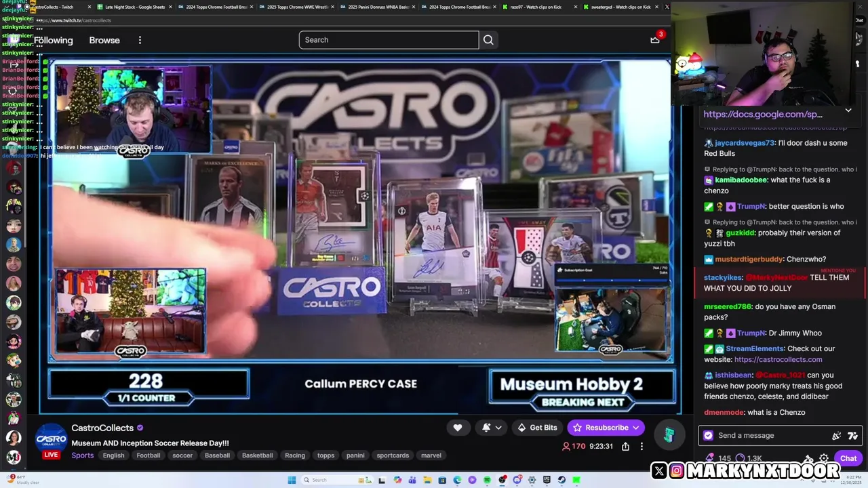Click the heart follow icon
The image size is (868, 488).
pos(458,428)
